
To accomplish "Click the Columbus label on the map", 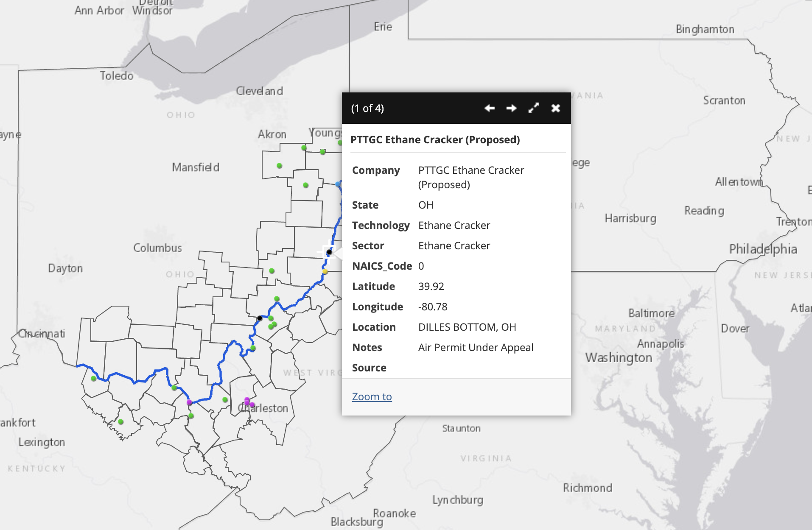I will click(157, 248).
